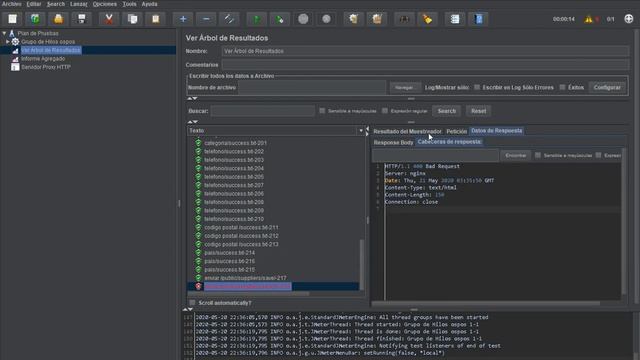This screenshot has width=640, height=360.
Task: Click the Stop test round icon
Action: [303, 19]
